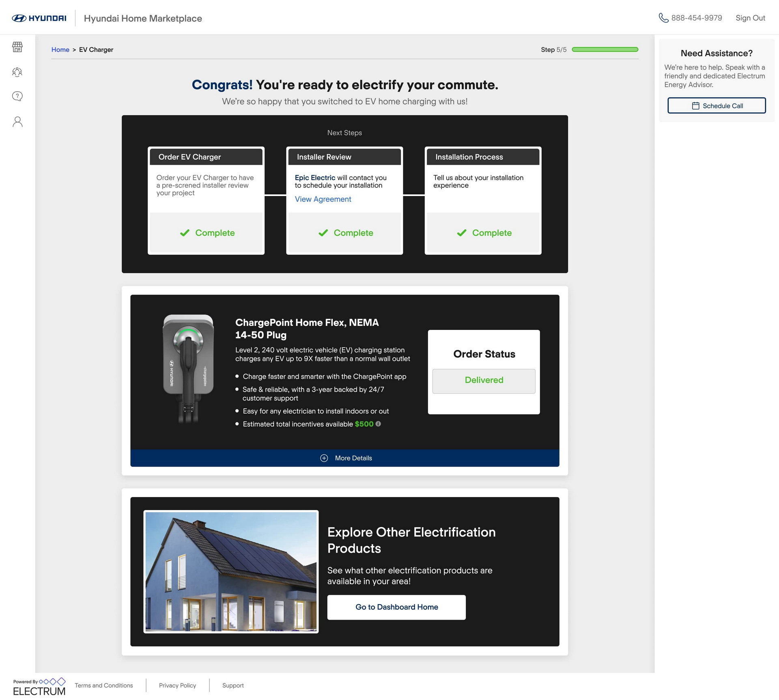Open the marketplace storefront icon in sidebar
779x700 pixels.
point(17,47)
